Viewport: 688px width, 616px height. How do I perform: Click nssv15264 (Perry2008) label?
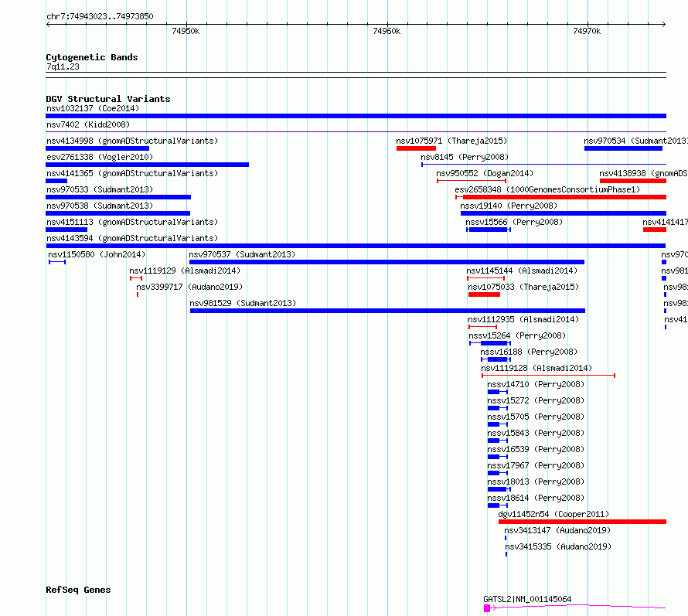click(x=517, y=335)
